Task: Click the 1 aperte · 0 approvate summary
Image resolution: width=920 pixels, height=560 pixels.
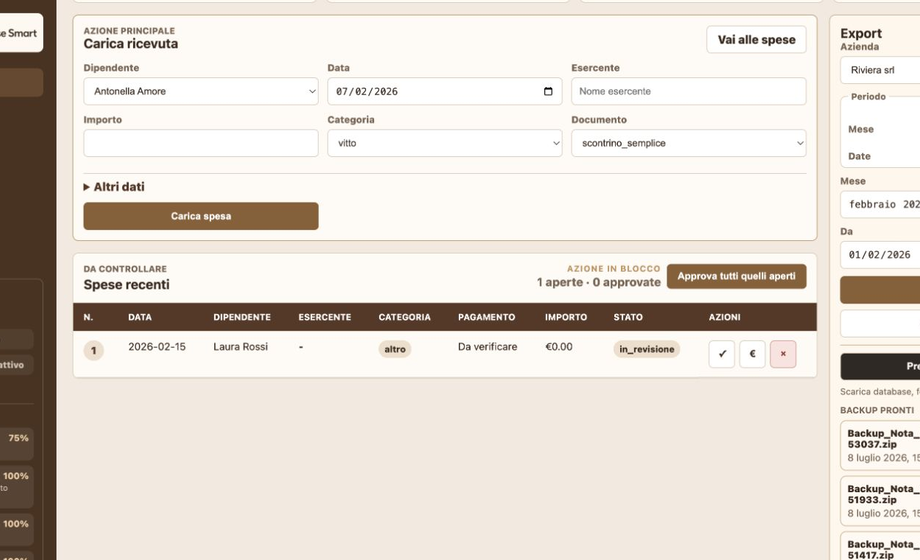Action: [598, 282]
